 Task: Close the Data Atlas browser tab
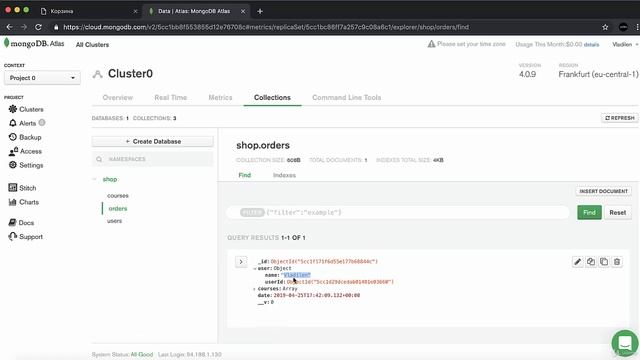point(243,11)
